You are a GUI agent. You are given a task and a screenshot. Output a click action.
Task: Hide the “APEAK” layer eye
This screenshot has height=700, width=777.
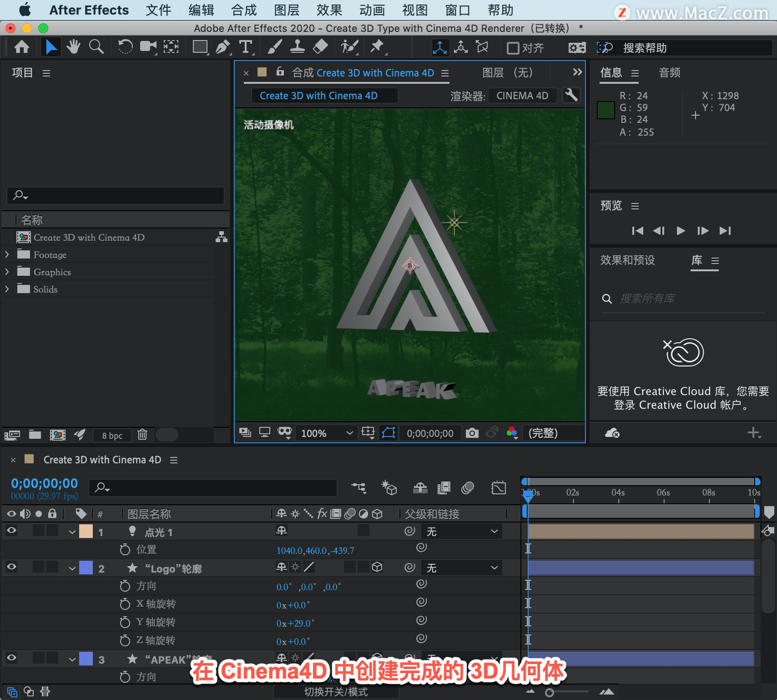tap(11, 658)
